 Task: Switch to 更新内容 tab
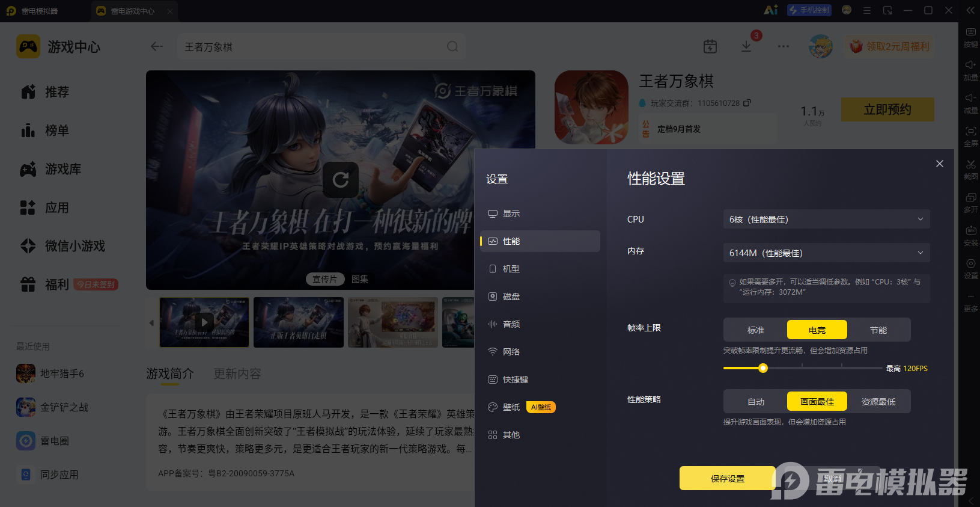[x=237, y=373]
